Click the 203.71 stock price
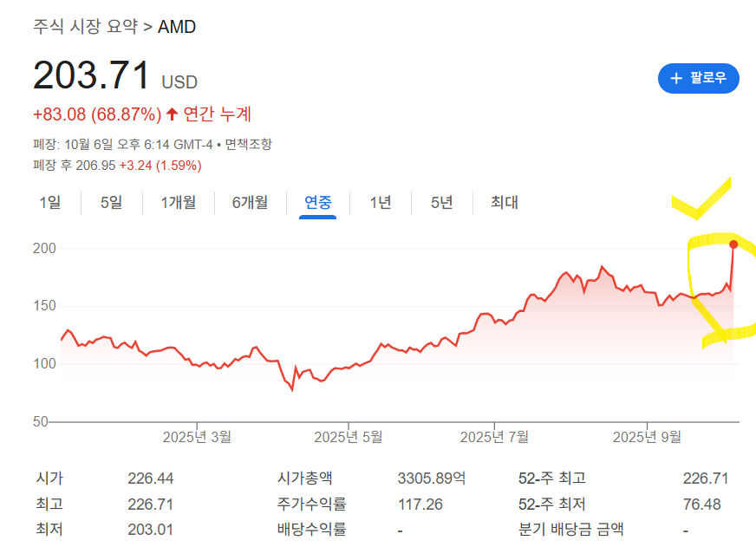 pyautogui.click(x=91, y=76)
